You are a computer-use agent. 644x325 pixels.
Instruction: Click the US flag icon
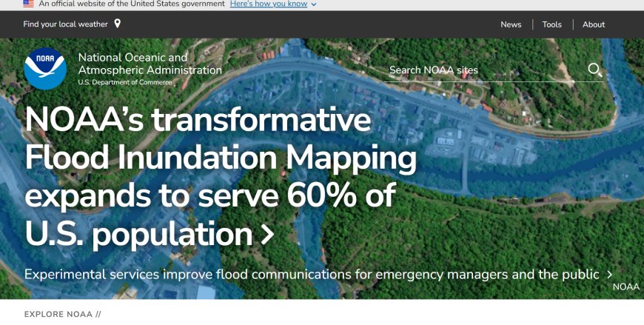(x=28, y=4)
